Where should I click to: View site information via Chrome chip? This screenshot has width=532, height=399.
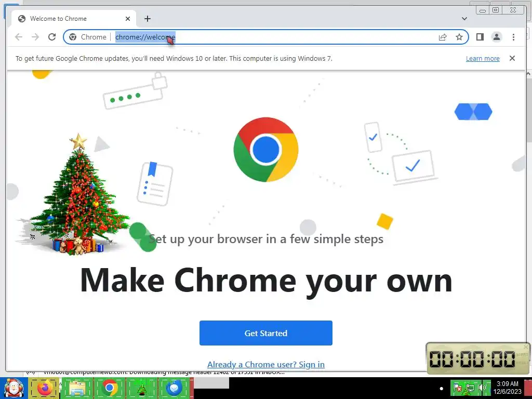(87, 37)
